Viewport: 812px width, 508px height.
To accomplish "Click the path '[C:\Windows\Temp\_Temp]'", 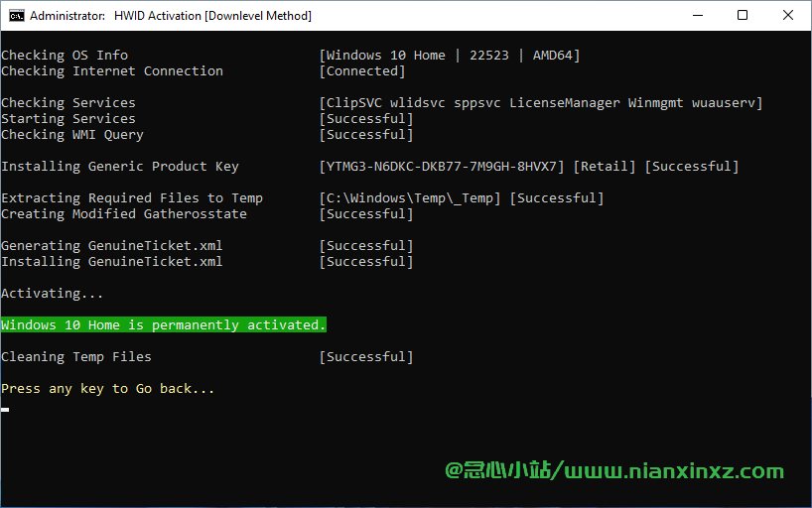I will [410, 197].
